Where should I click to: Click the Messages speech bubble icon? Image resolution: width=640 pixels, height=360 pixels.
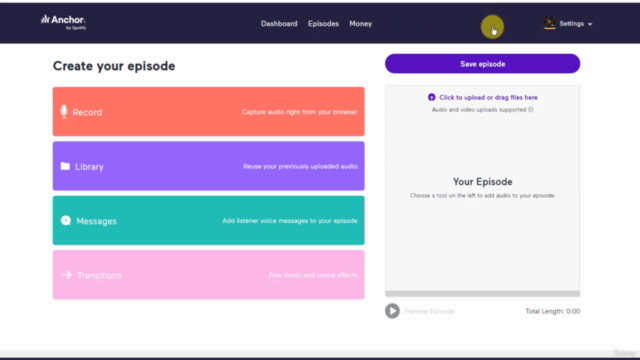tap(66, 220)
